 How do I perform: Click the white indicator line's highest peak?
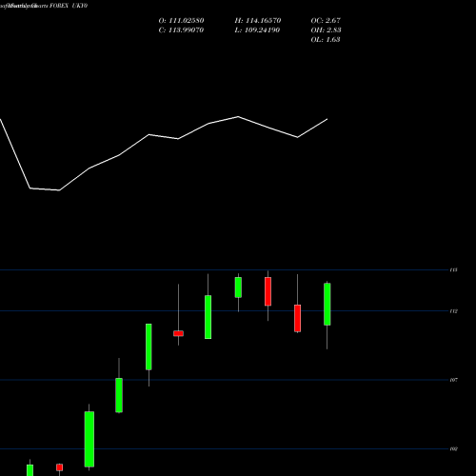tap(238, 117)
